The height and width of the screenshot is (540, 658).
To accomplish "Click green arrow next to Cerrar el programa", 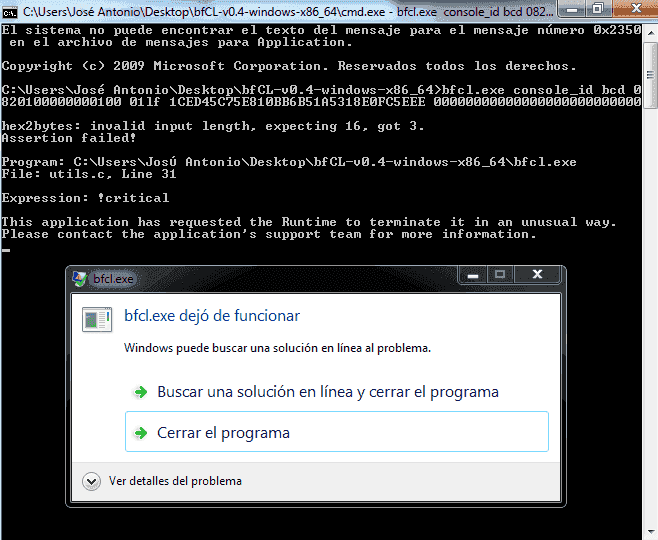I will click(141, 433).
